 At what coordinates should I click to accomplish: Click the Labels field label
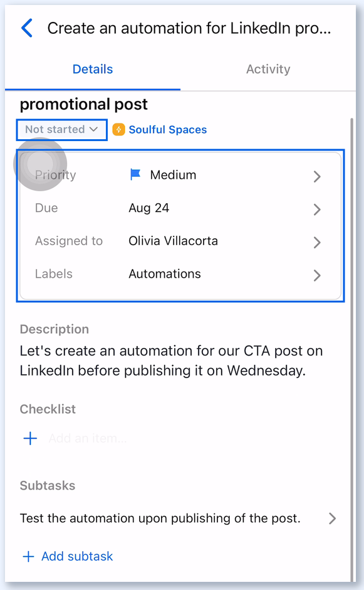point(53,274)
